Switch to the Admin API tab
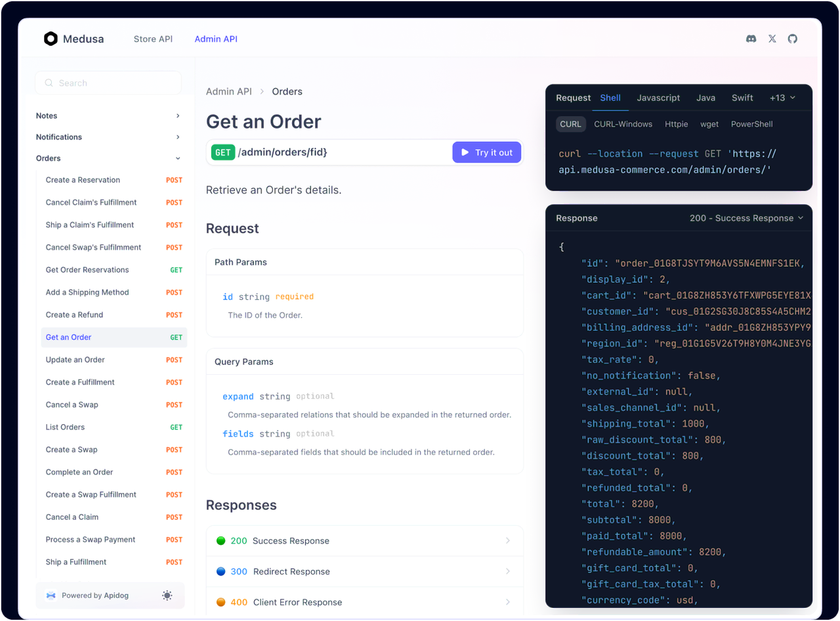Viewport: 840px width, 621px height. click(x=216, y=39)
